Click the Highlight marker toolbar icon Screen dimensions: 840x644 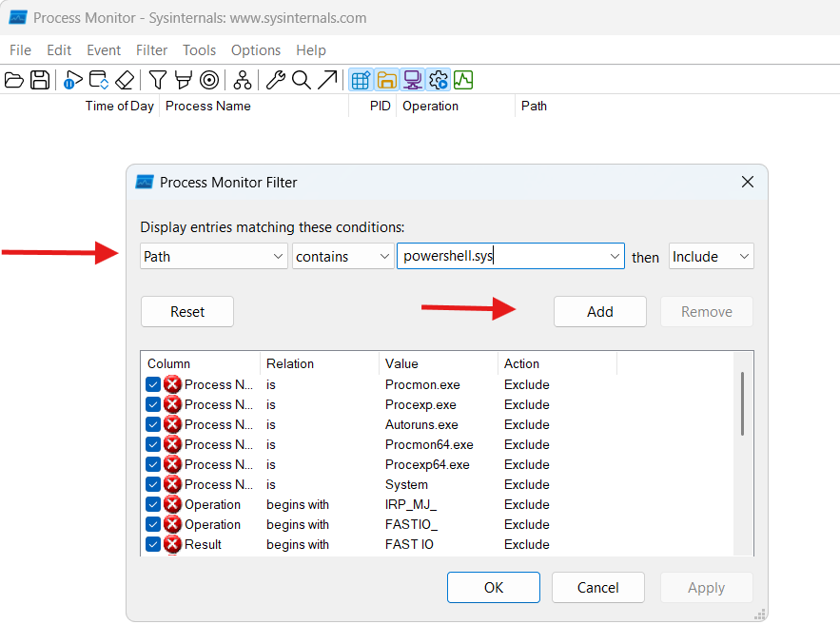click(184, 80)
